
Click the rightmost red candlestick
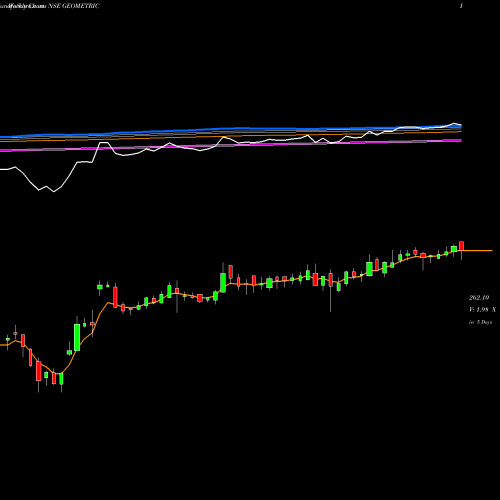point(461,246)
